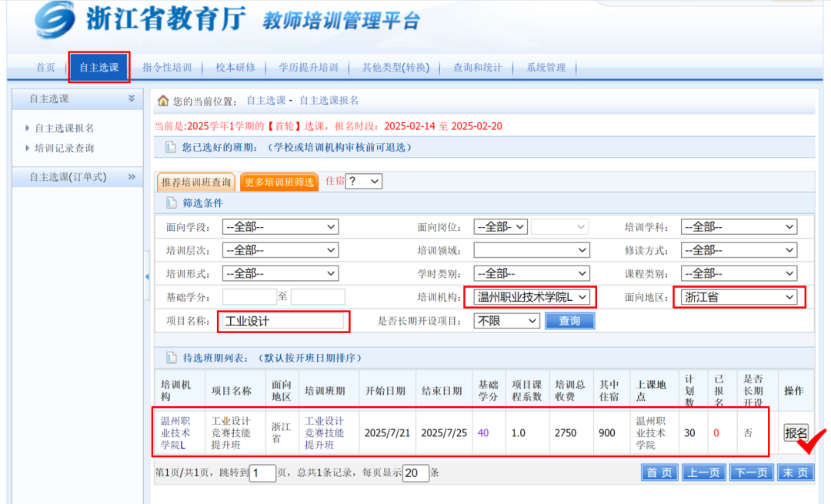The height and width of the screenshot is (504, 831).
Task: Click the 下一页 pagination button
Action: [751, 472]
